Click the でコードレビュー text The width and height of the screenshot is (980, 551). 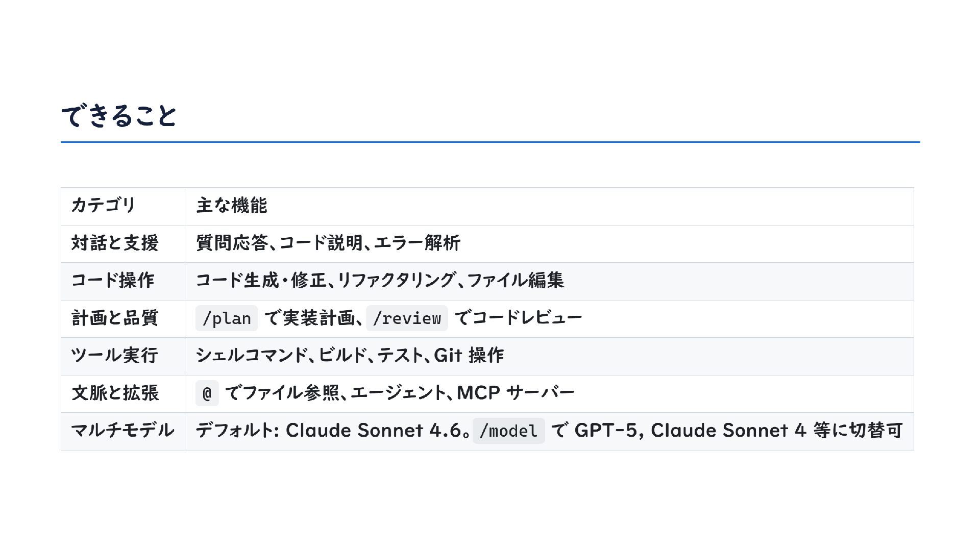tap(518, 318)
